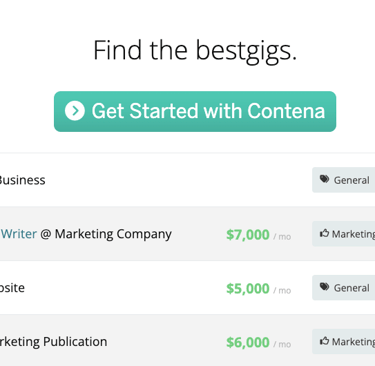Click the $7,000 monthly pay amount
The image size is (375, 366).
(248, 235)
